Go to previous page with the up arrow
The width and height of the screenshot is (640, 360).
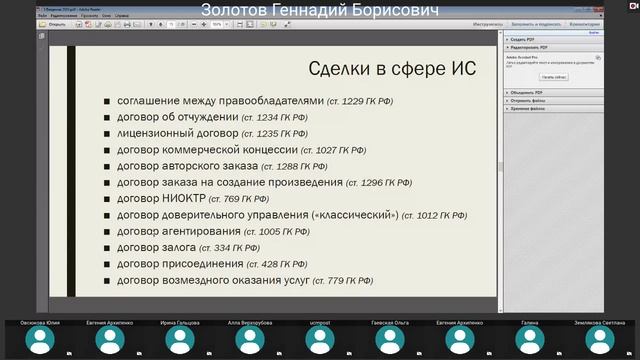point(151,24)
